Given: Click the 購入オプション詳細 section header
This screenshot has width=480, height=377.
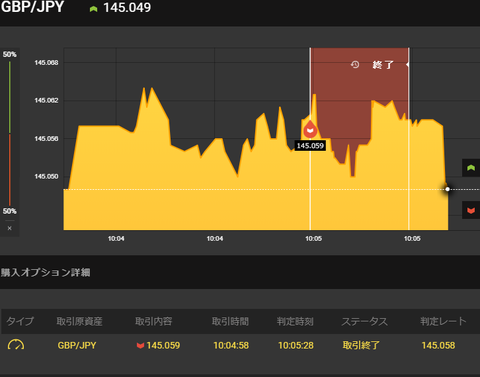Looking at the screenshot, I should (x=45, y=272).
